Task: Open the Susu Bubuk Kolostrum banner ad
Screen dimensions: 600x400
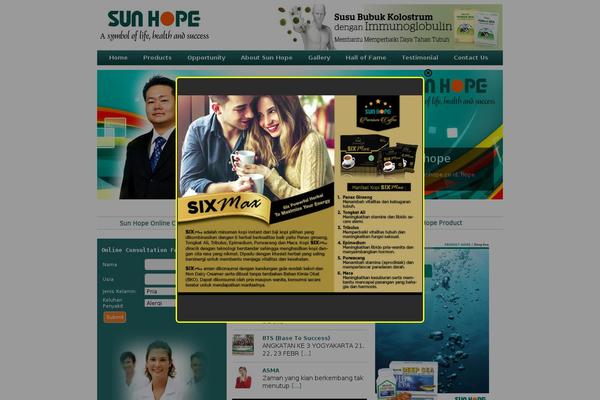Action: [x=389, y=27]
